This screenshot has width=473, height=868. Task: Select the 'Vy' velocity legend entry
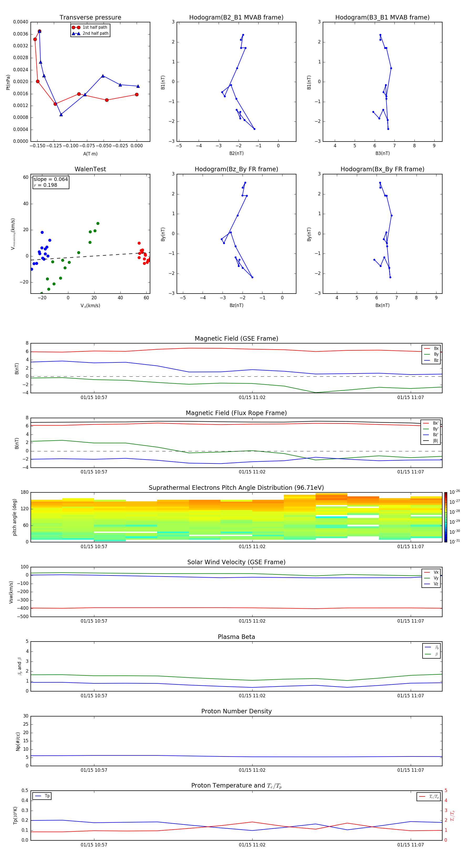[x=431, y=578]
